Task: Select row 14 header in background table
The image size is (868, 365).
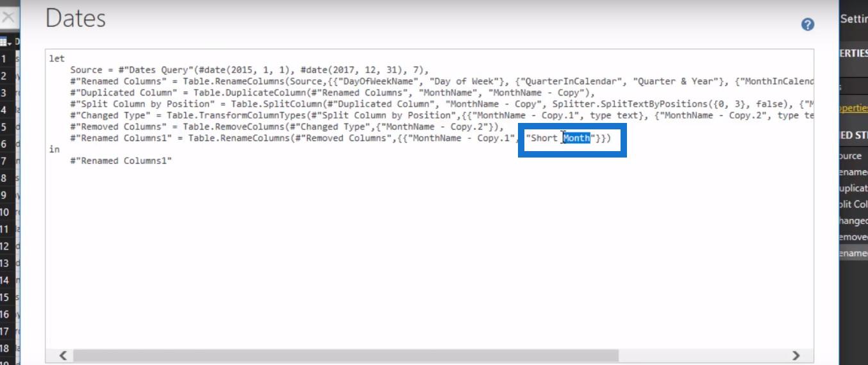Action: (x=4, y=280)
